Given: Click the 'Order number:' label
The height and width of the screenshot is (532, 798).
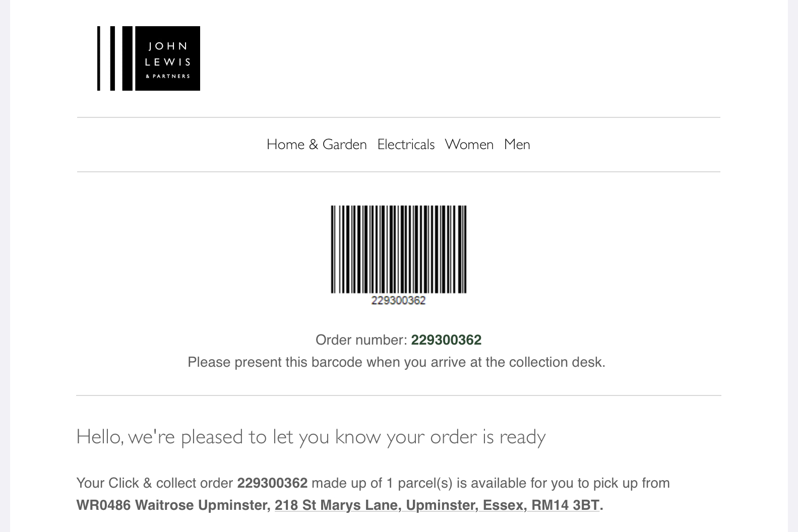Looking at the screenshot, I should click(x=361, y=340).
